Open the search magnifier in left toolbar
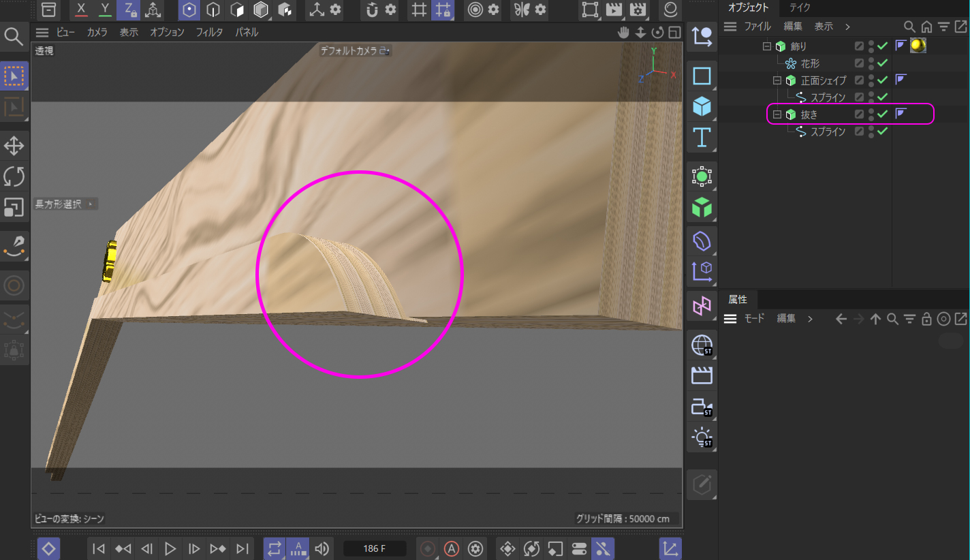970x560 pixels. coord(14,36)
